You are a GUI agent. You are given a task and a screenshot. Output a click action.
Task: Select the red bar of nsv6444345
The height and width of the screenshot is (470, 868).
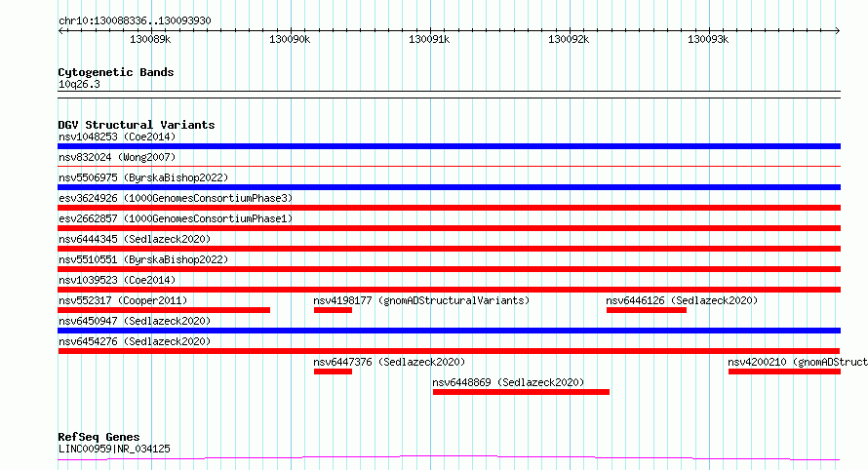[449, 249]
